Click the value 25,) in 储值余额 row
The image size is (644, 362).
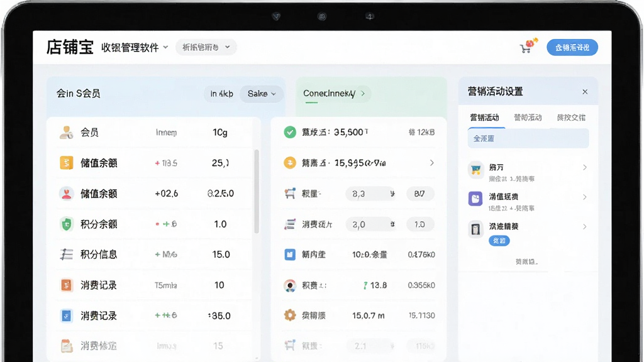pos(221,163)
